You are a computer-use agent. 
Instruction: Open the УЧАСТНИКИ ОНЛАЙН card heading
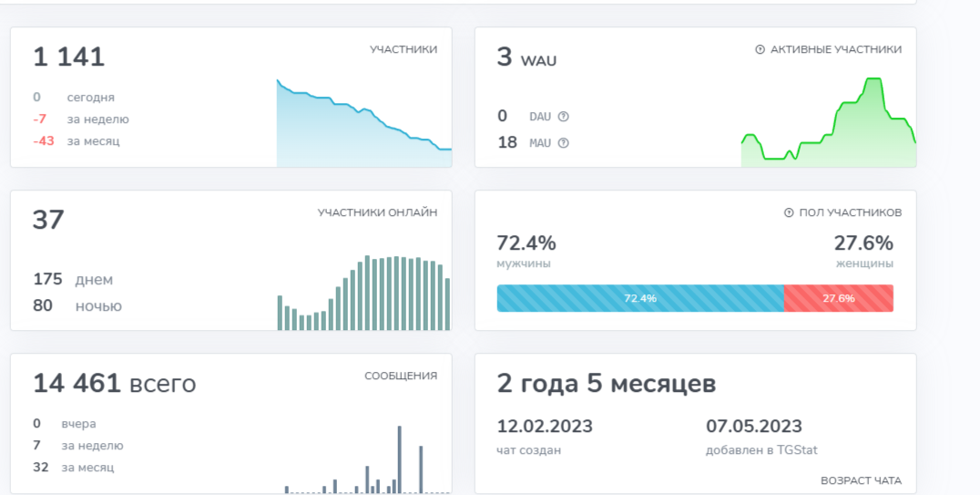(x=377, y=212)
